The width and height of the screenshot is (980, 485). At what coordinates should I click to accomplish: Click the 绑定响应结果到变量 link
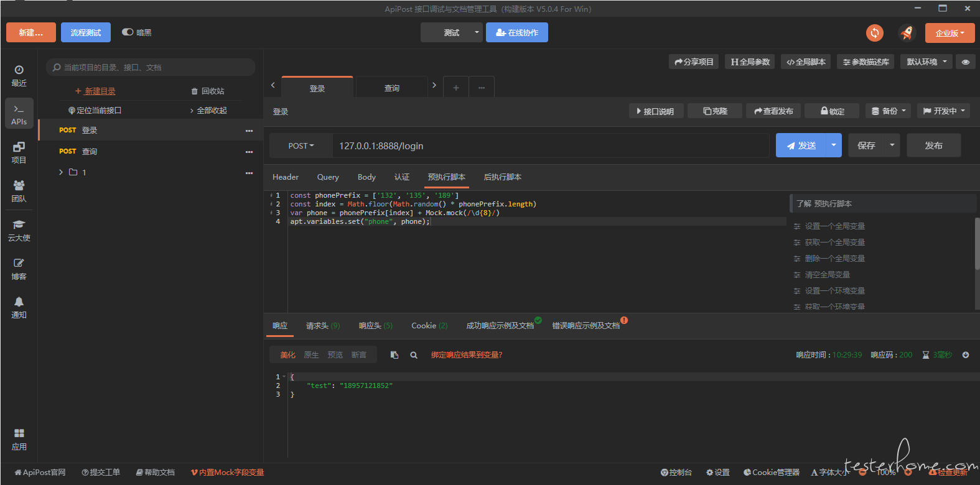click(467, 355)
